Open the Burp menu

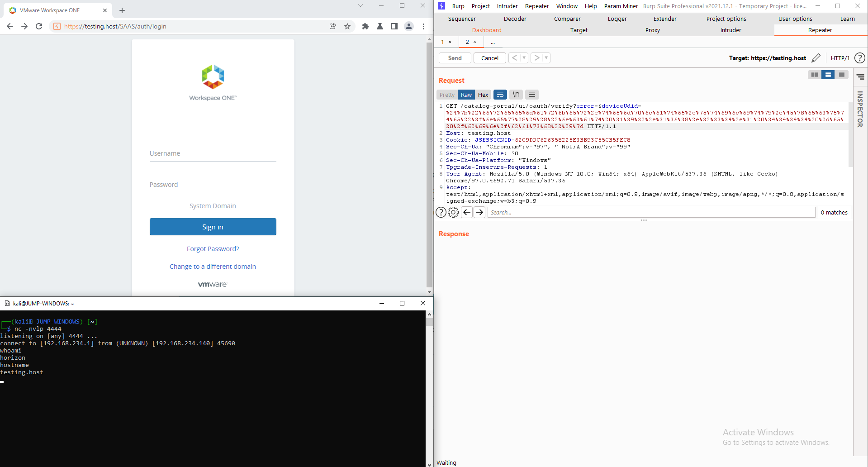point(458,6)
